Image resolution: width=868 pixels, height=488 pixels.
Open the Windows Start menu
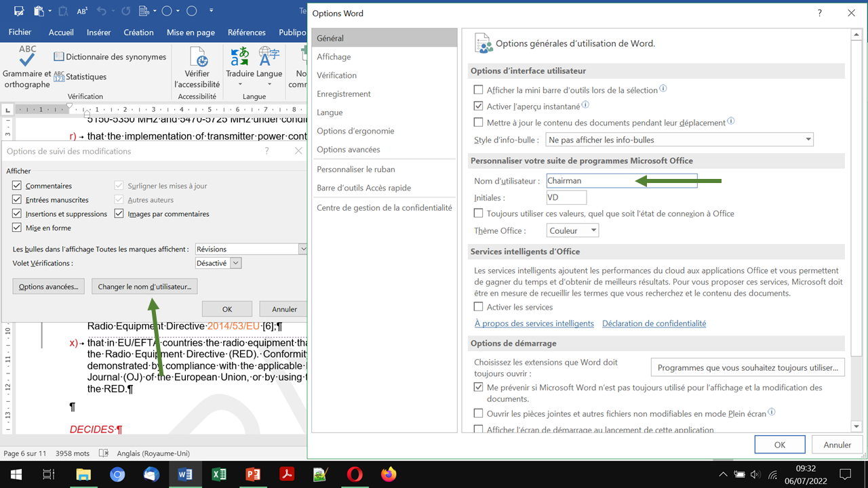(x=16, y=474)
